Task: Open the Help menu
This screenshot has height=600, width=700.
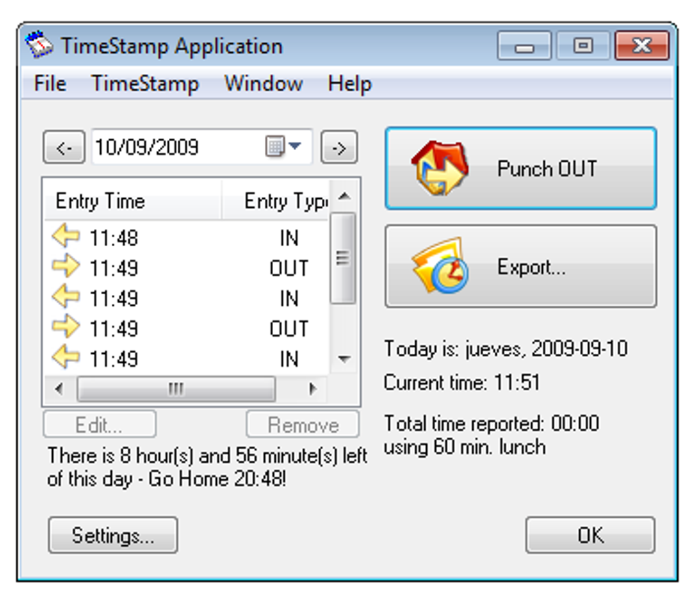Action: tap(349, 84)
